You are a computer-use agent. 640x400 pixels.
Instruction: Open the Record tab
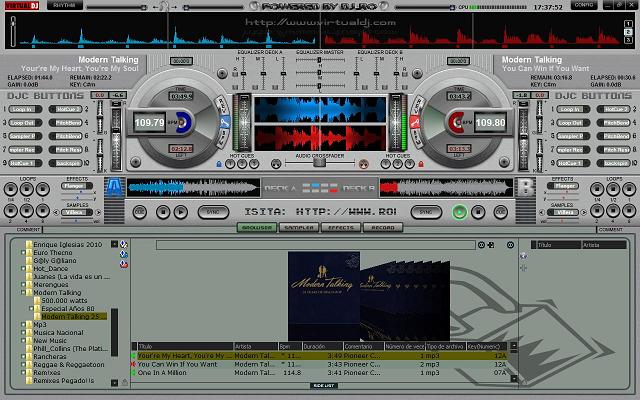(383, 228)
